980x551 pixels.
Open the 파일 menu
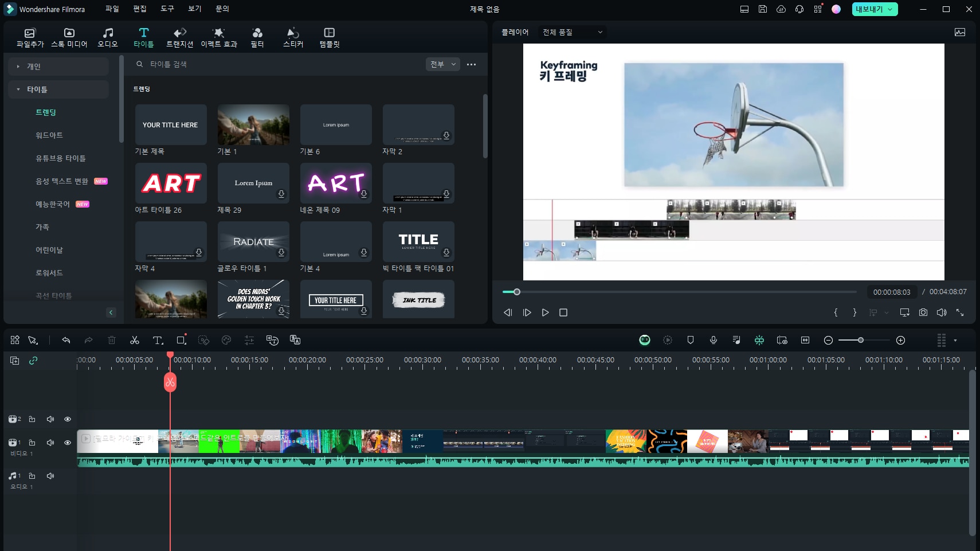pos(112,9)
